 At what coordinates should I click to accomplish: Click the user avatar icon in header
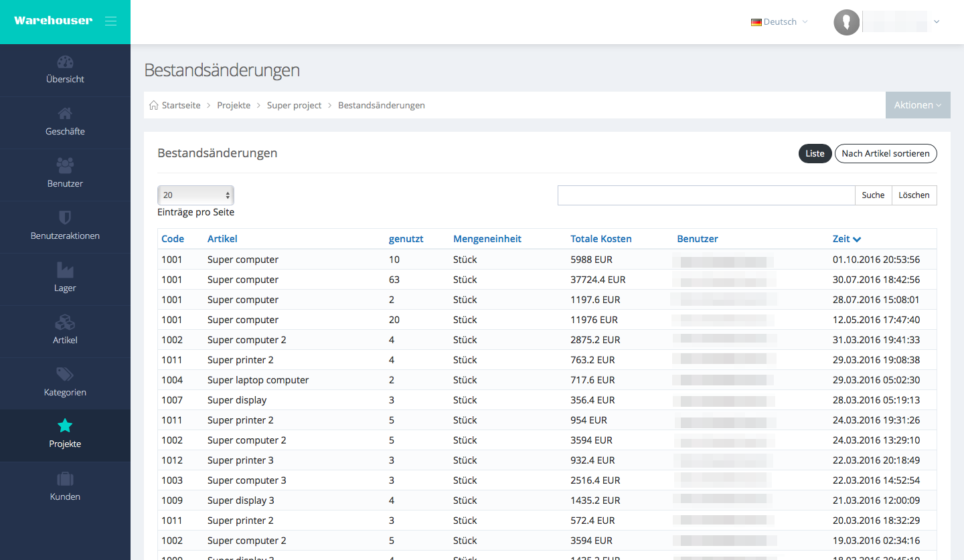pyautogui.click(x=846, y=22)
